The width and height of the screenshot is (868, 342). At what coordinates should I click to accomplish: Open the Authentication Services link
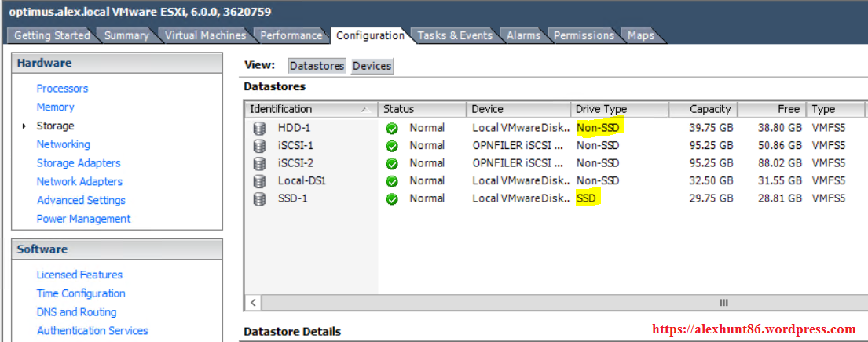93,331
